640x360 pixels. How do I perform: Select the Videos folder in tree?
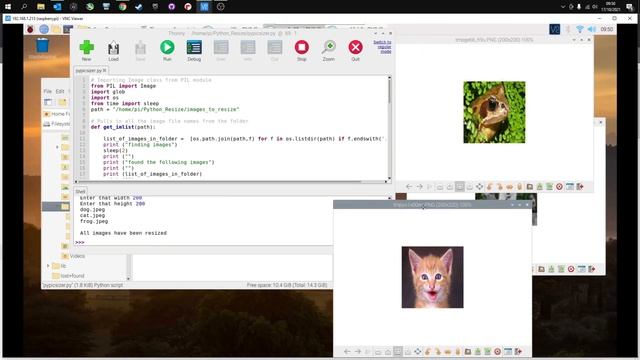73,256
